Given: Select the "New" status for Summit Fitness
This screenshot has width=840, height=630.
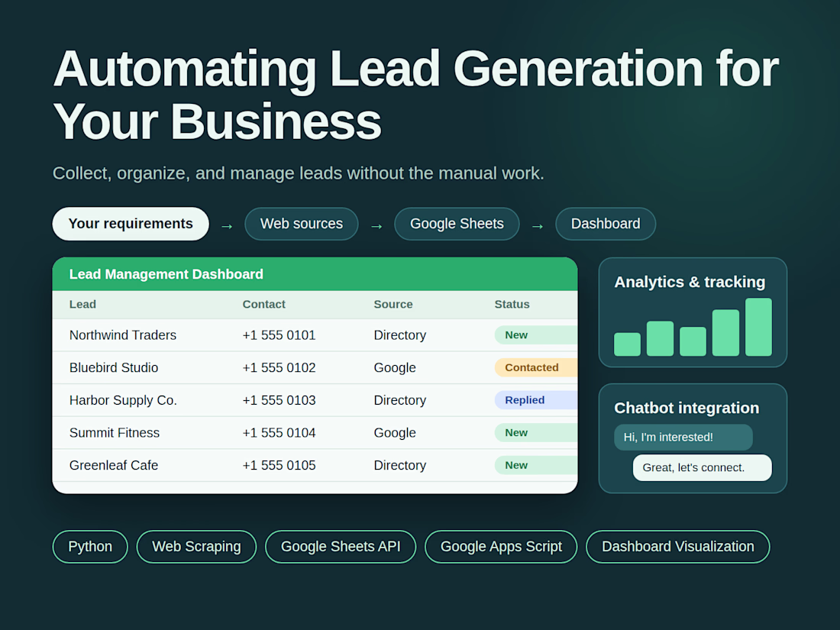Looking at the screenshot, I should pyautogui.click(x=536, y=432).
